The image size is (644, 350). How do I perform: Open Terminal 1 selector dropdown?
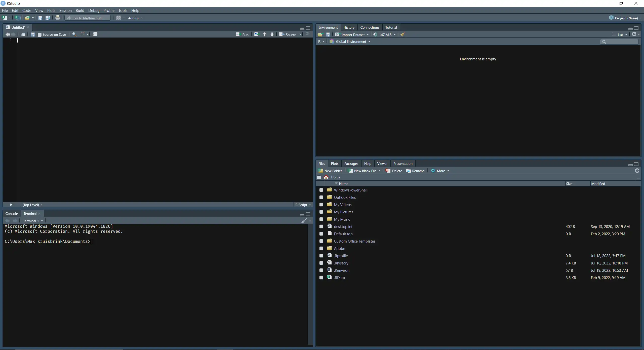[x=33, y=221]
